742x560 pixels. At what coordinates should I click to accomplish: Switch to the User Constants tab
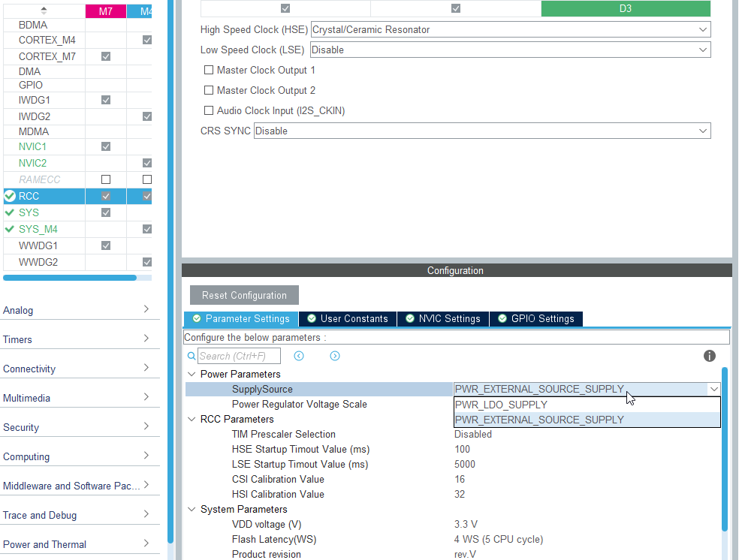point(347,318)
